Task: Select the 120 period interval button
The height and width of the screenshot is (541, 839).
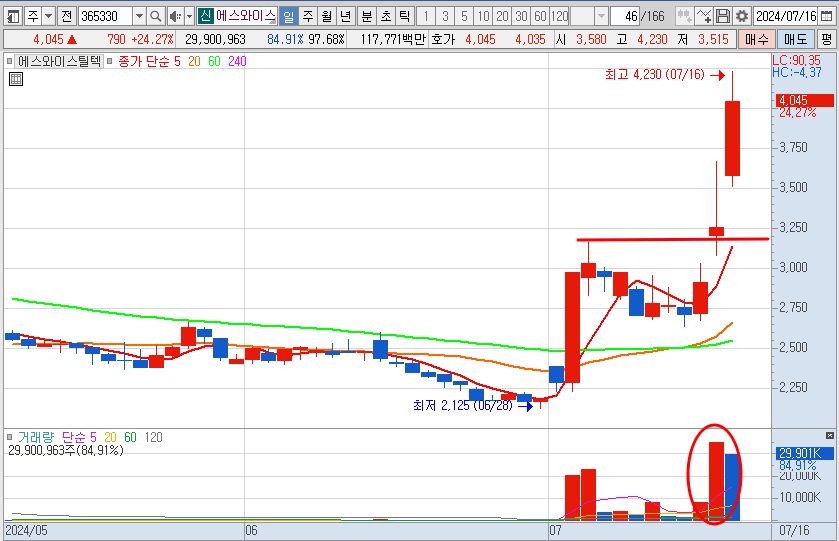Action: click(560, 17)
